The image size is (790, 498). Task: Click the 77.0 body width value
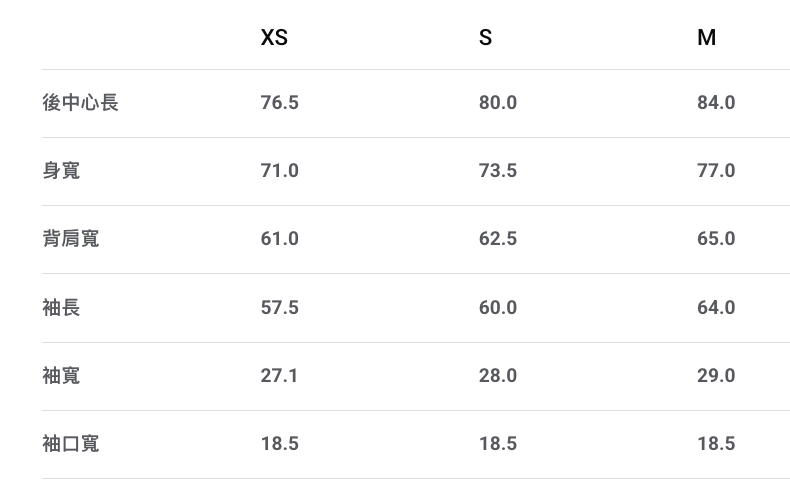[716, 170]
